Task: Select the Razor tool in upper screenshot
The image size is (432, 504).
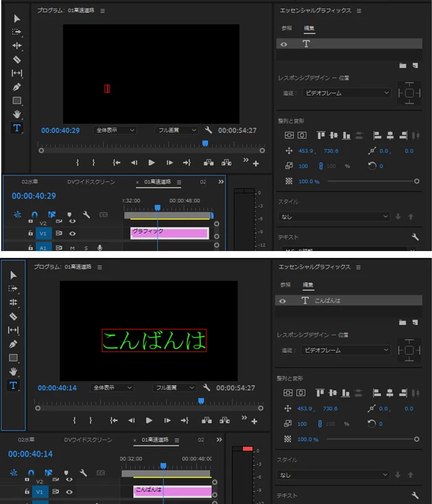Action: pos(17,60)
